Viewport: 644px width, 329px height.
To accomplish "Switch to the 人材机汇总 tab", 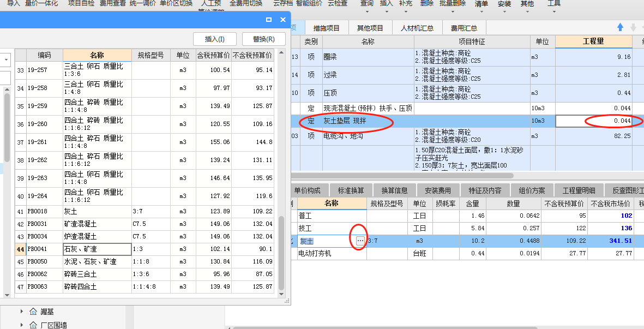I will tap(417, 28).
